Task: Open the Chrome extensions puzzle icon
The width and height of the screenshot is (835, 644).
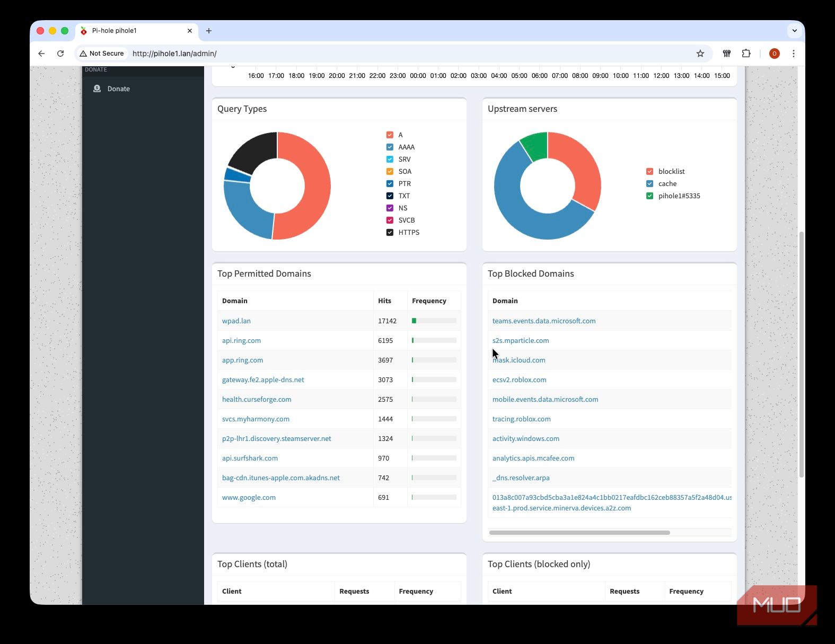Action: pos(746,54)
